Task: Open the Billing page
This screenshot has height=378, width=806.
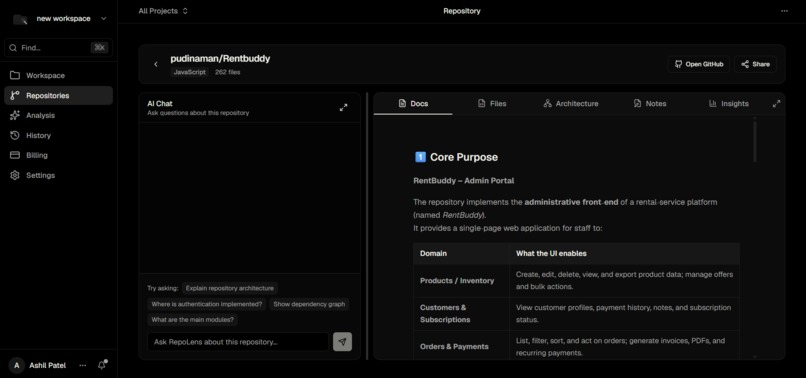Action: pyautogui.click(x=59, y=155)
